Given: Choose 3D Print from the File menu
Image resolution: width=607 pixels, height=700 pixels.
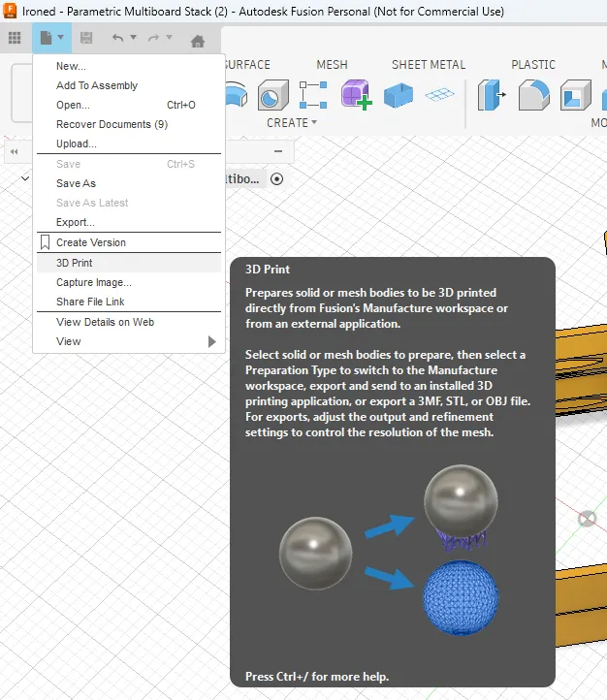Looking at the screenshot, I should tap(129, 263).
